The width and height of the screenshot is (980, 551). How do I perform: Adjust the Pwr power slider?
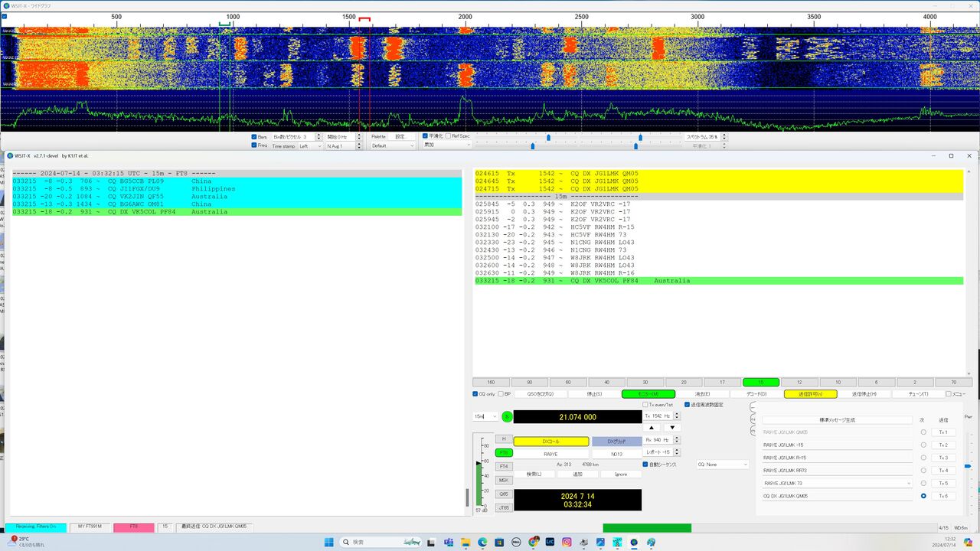pos(969,466)
